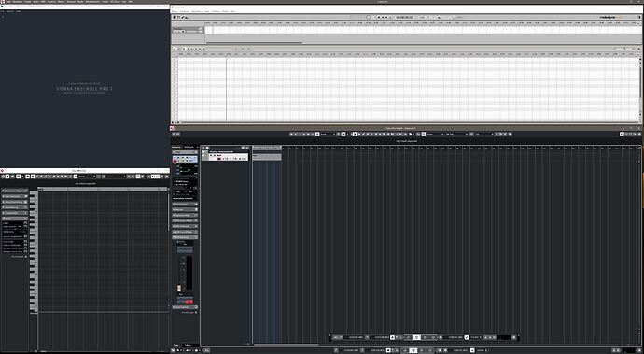644x354 pixels.
Task: Click project window horizontal scrollbar at bottom
Action: (x=287, y=345)
